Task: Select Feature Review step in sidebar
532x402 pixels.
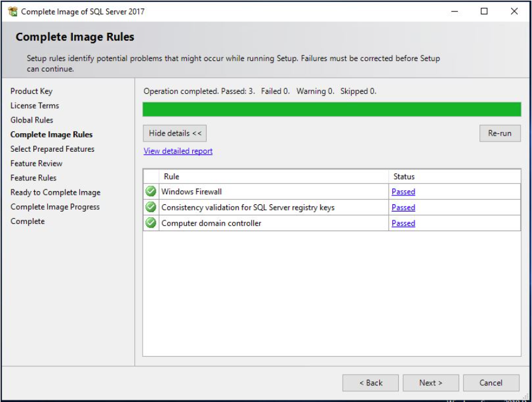Action: (36, 164)
